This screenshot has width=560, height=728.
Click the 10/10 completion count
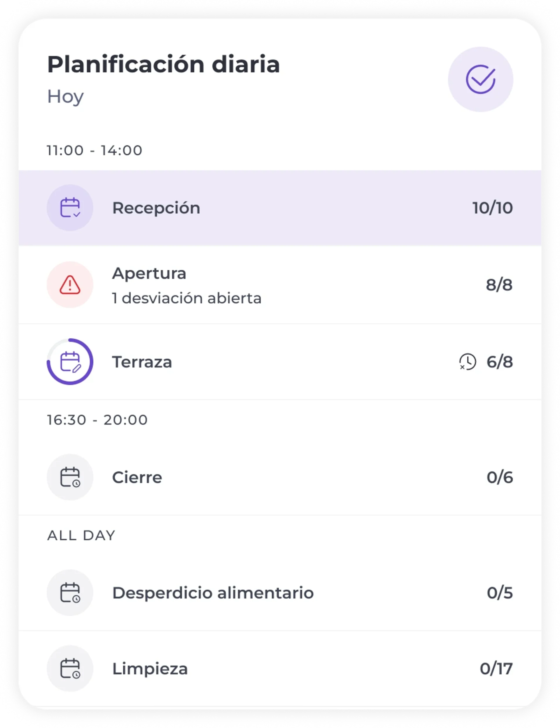(x=493, y=208)
